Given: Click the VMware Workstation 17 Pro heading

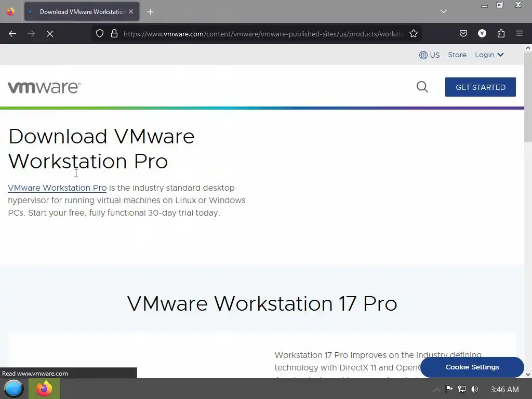Looking at the screenshot, I should (262, 303).
